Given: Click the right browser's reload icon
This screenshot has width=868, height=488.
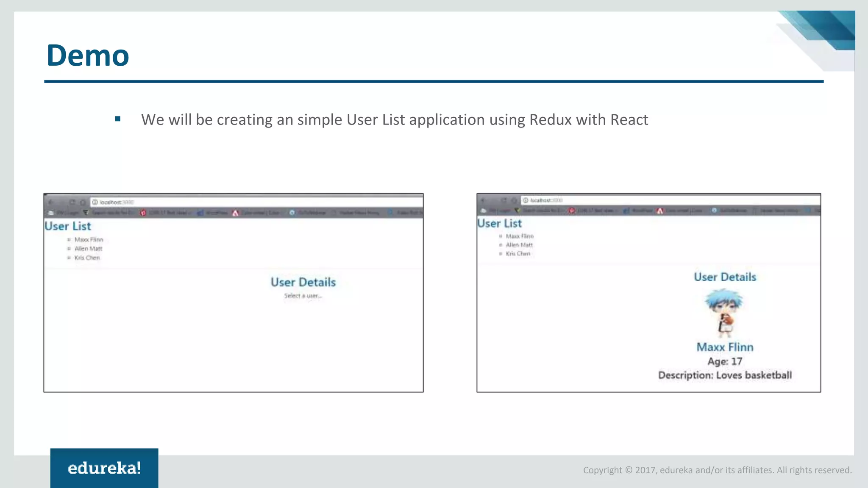Looking at the screenshot, I should point(504,200).
